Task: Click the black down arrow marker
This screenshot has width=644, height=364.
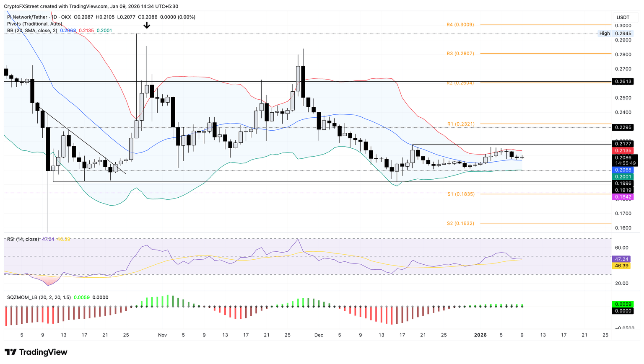Action: click(147, 26)
